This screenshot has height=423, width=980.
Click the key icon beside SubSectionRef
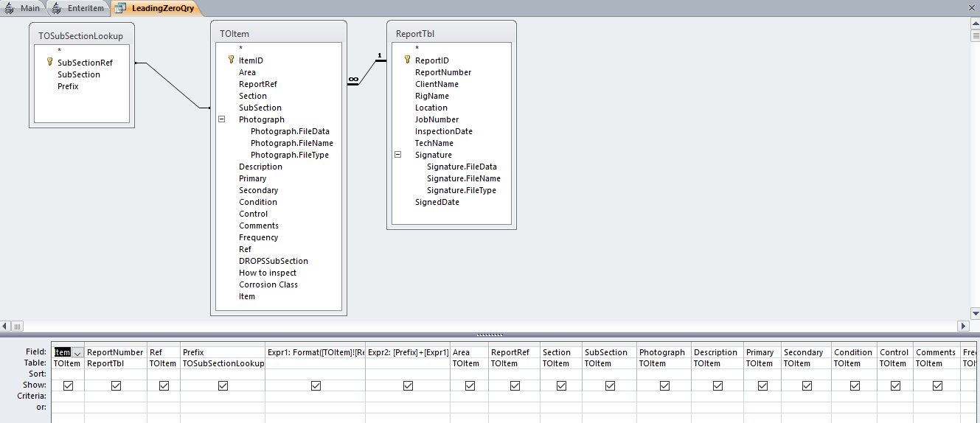pos(49,63)
